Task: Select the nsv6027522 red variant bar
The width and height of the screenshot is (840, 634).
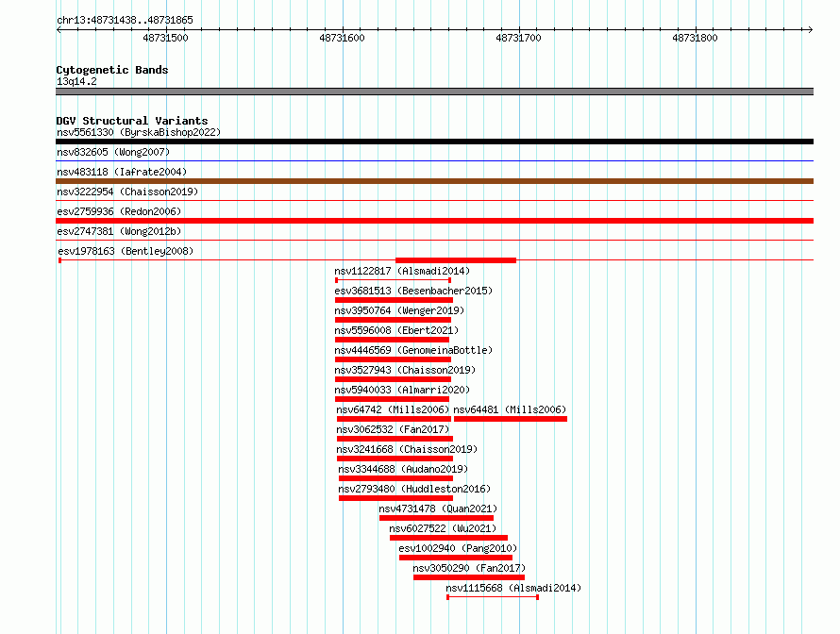Action: pyautogui.click(x=449, y=538)
